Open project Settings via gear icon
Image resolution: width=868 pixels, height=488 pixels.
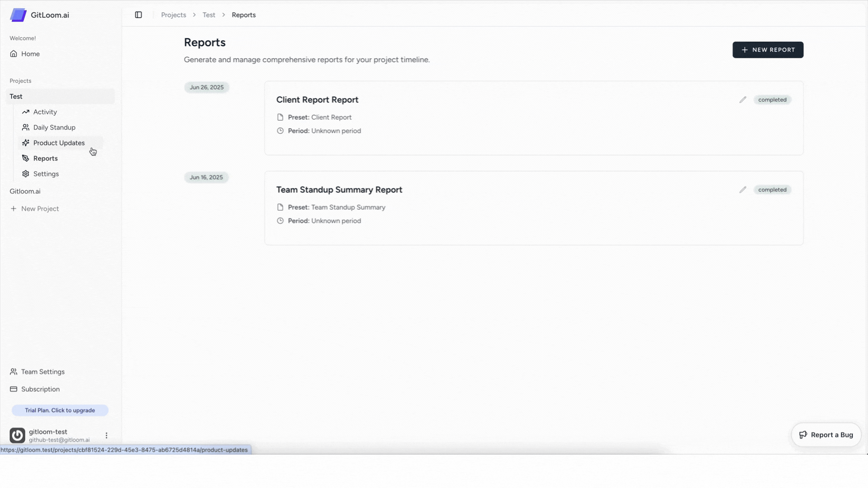(25, 174)
